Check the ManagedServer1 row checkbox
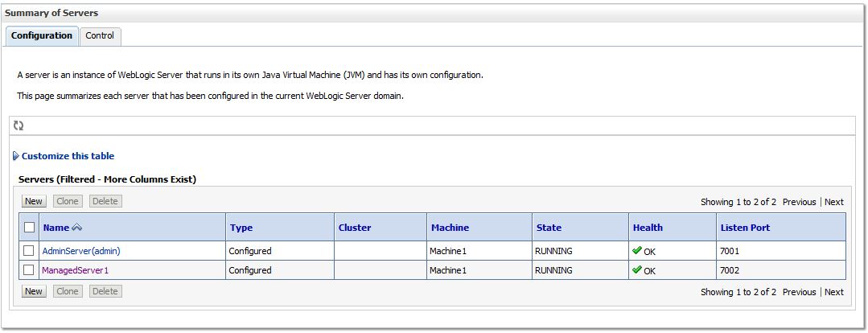Screen dimensions: 868x333 tap(29, 270)
